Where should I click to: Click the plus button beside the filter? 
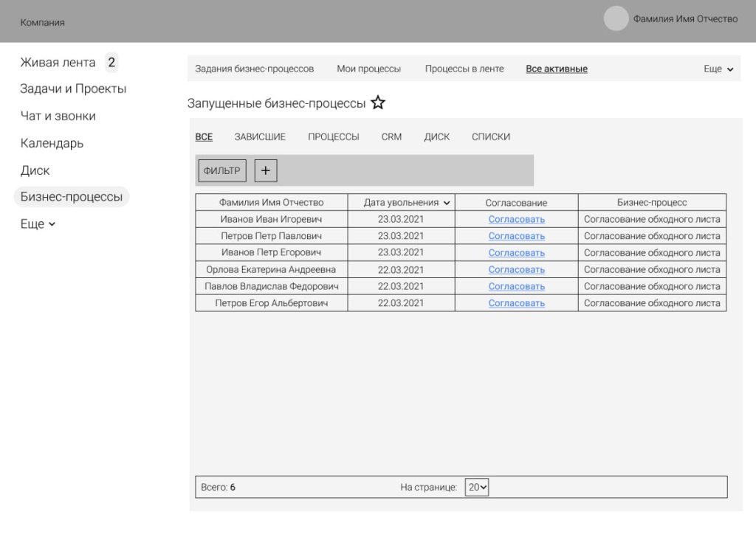tap(266, 170)
